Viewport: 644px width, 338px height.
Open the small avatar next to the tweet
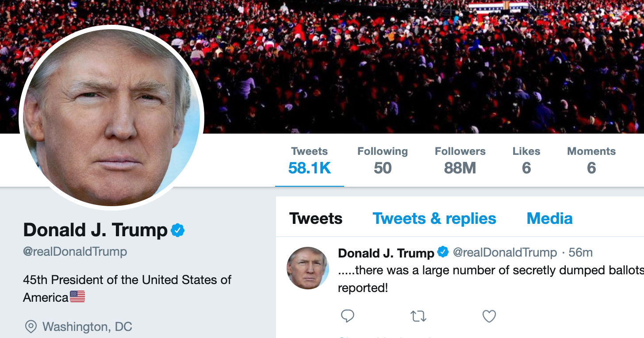pos(308,268)
